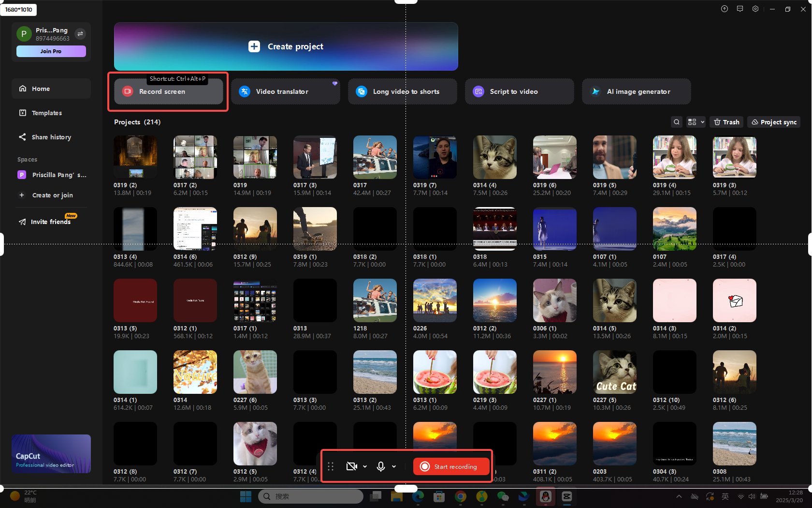Select the Priscilla Pang's space item
812x508 pixels.
51,175
